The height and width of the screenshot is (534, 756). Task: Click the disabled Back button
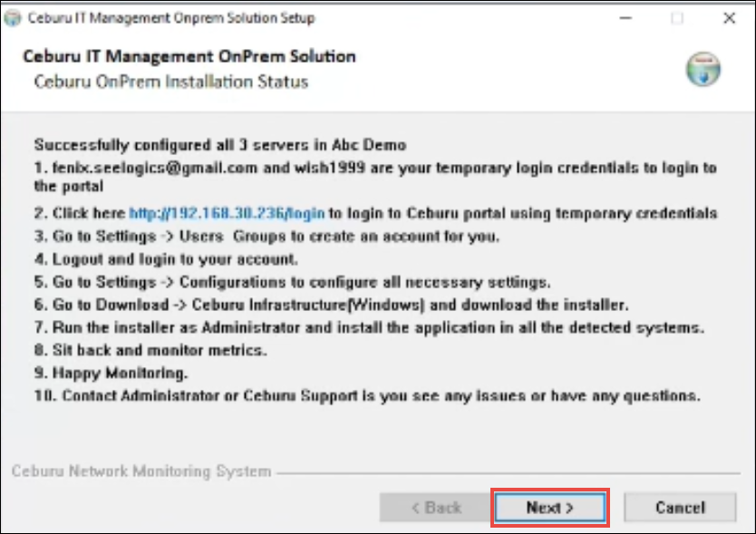coord(436,507)
